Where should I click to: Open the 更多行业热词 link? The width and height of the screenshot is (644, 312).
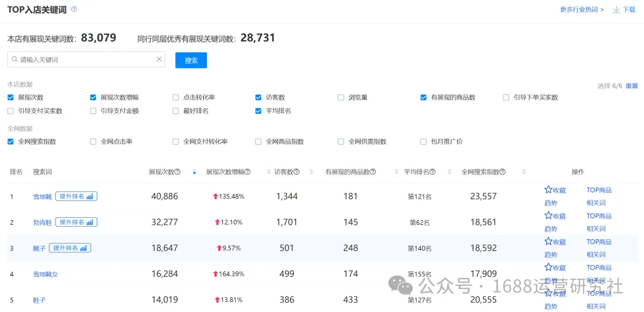point(581,10)
